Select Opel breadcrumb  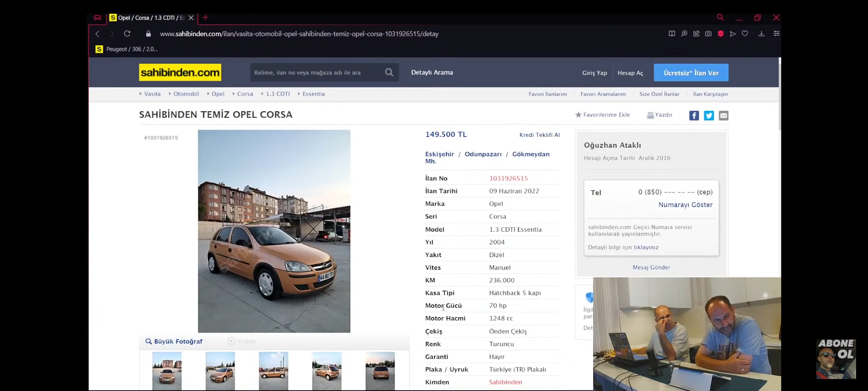218,94
